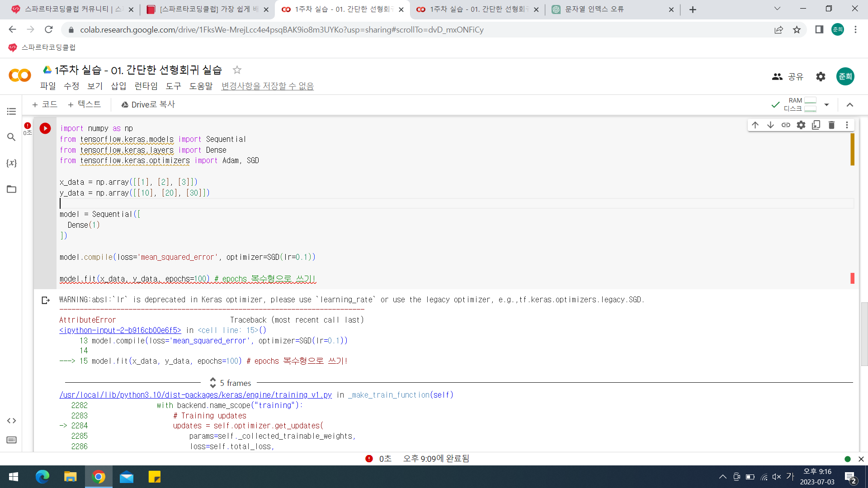Screen dimensions: 868x488
Task: Collapse the header chevron
Action: 850,105
